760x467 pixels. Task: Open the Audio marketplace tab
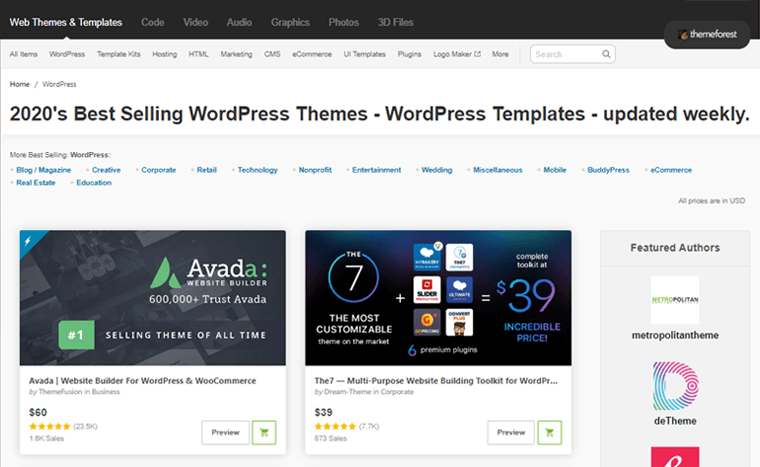[x=239, y=22]
